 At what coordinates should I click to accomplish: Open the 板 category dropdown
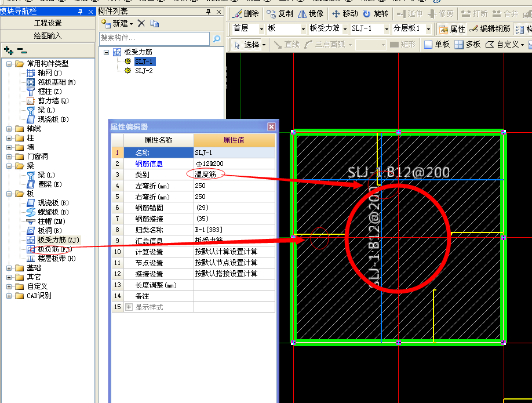click(303, 29)
